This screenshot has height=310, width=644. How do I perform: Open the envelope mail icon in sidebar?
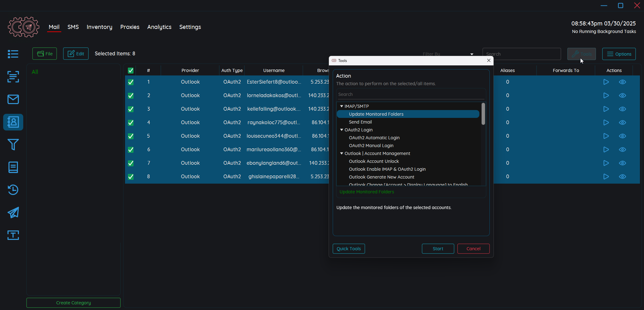pos(13,99)
